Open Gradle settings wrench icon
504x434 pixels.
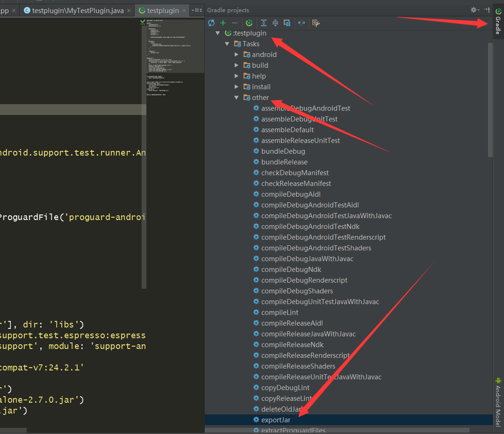[x=316, y=23]
